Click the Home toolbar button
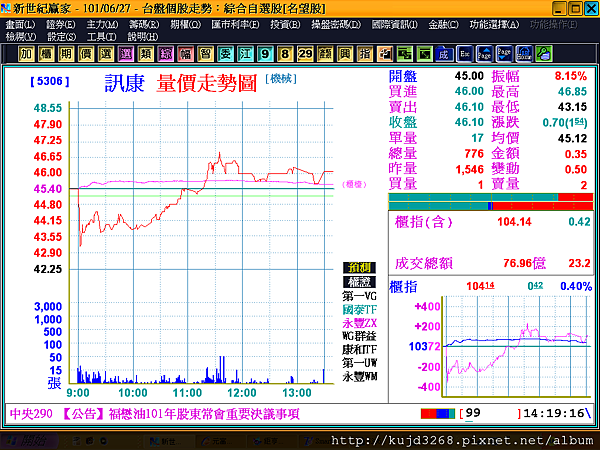The width and height of the screenshot is (600, 450). pos(524,54)
